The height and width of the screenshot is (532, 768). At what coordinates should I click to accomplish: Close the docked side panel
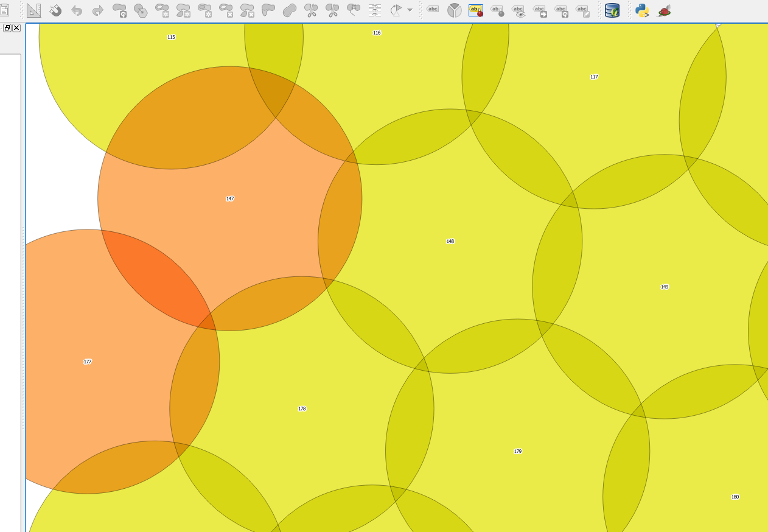[x=16, y=28]
